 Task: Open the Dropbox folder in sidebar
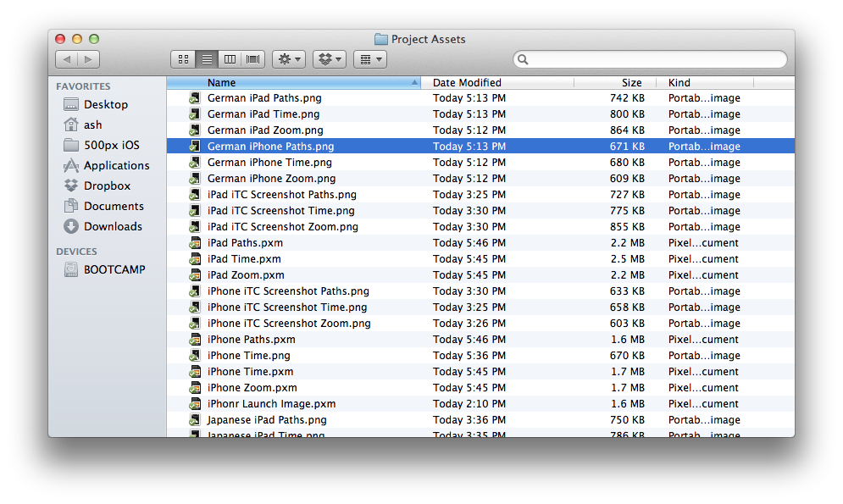click(107, 186)
